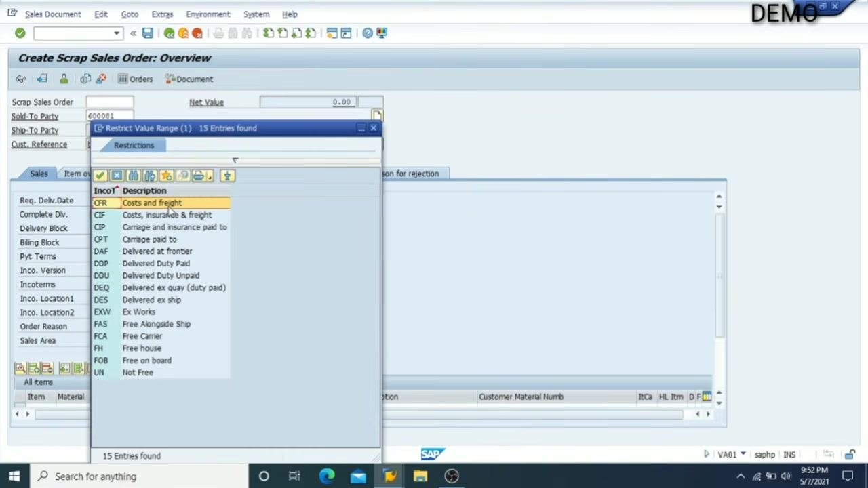Open the print options dropdown arrow in popup

(210, 176)
